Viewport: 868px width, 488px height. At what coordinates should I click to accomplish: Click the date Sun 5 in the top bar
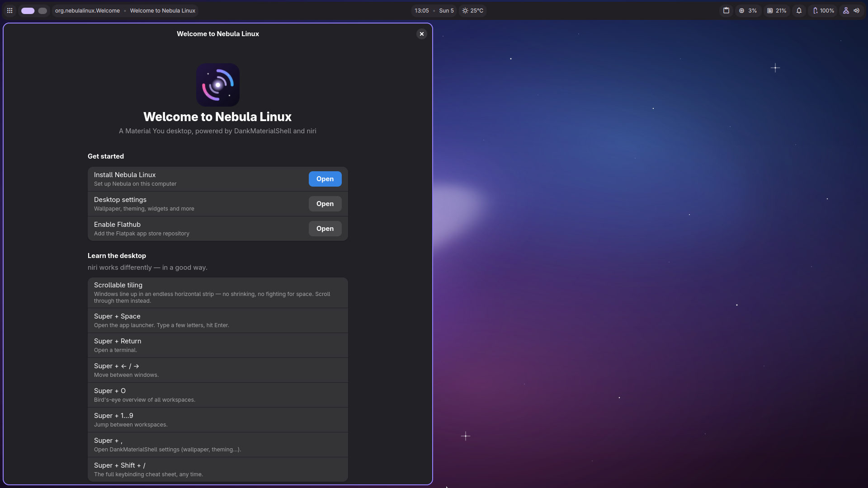pos(446,10)
